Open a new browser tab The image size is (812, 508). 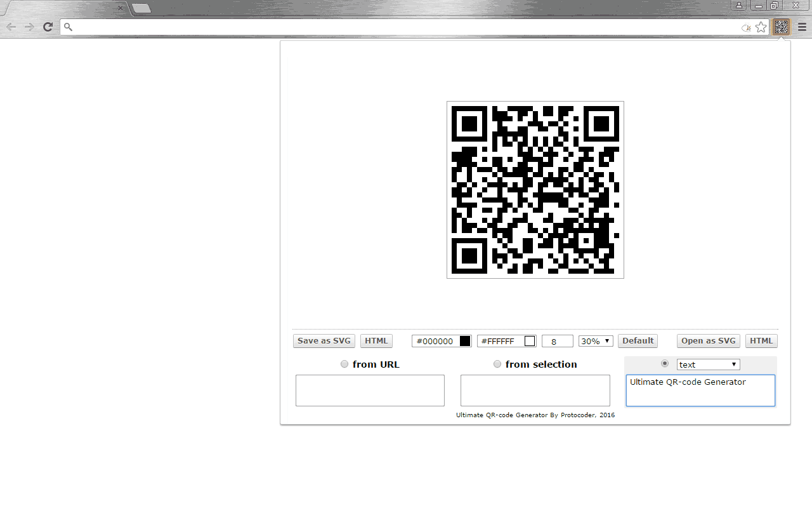coord(141,8)
